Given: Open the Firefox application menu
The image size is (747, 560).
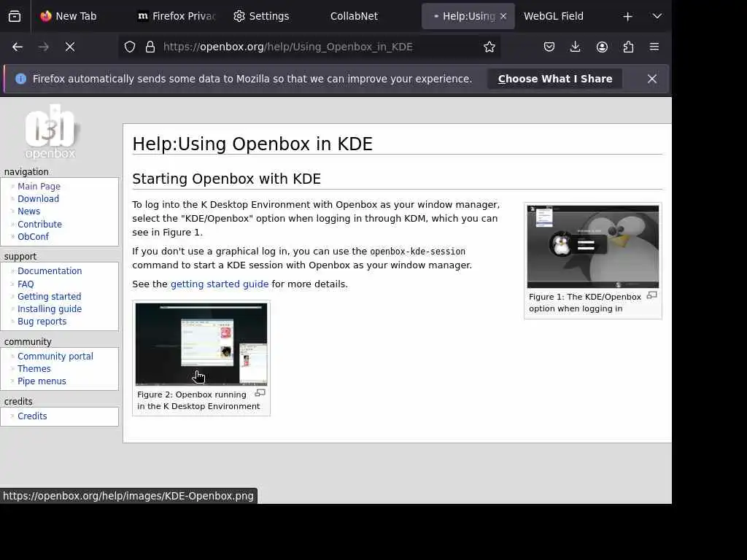Looking at the screenshot, I should click(x=654, y=47).
